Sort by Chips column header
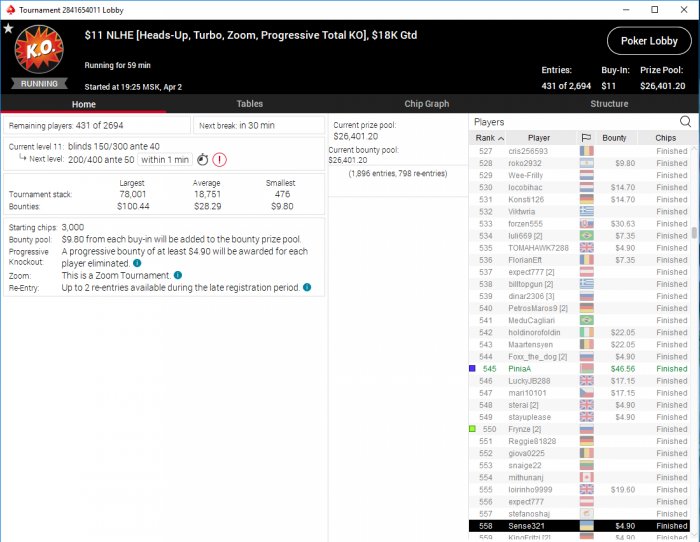Image resolution: width=700 pixels, height=542 pixels. pyautogui.click(x=666, y=138)
